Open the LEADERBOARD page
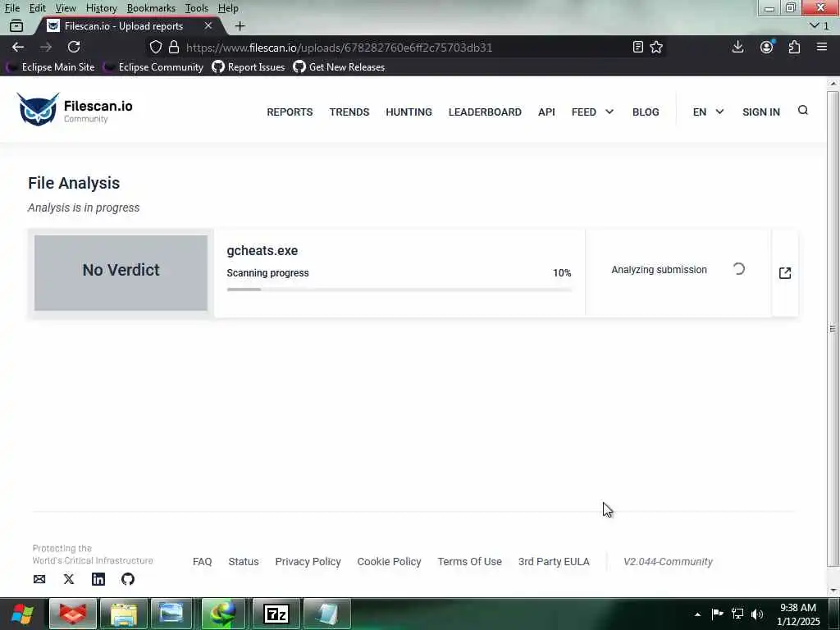This screenshot has width=840, height=630. (x=485, y=112)
